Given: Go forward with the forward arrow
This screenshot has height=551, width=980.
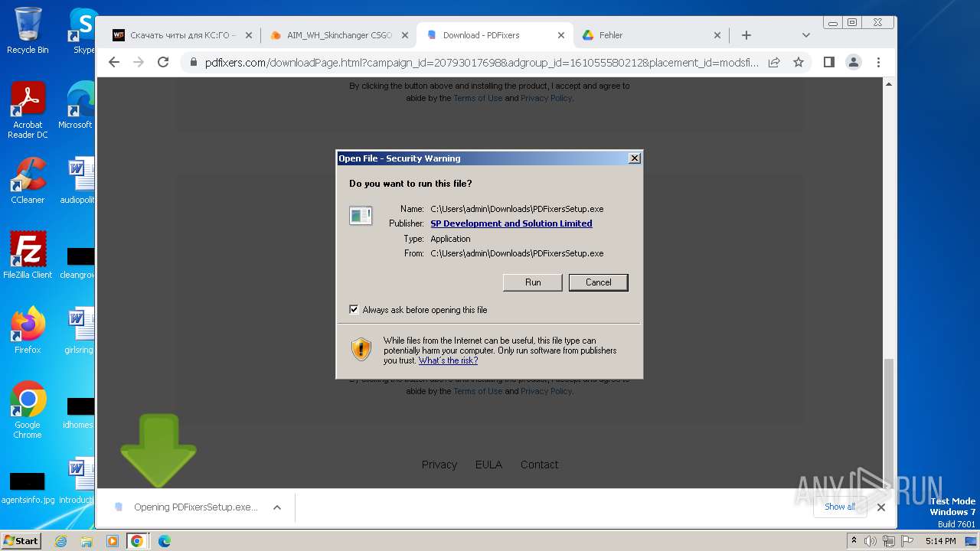Looking at the screenshot, I should [x=139, y=62].
